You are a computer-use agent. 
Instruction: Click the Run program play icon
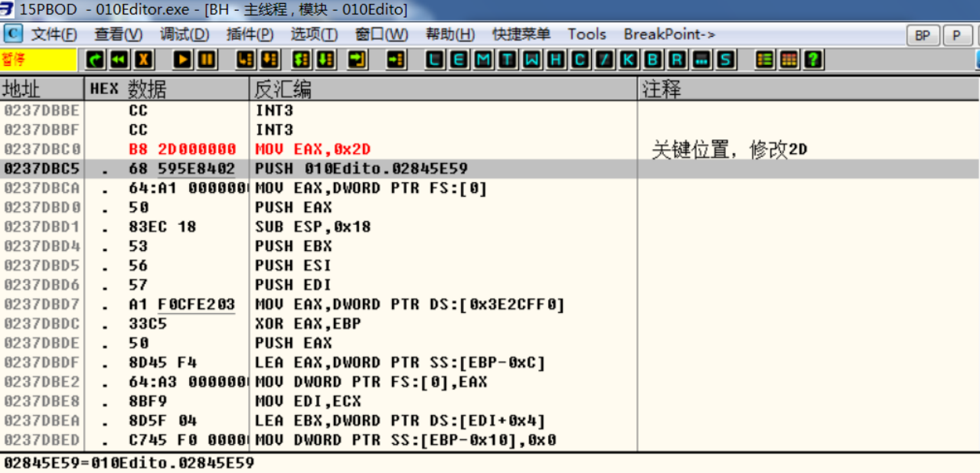[x=182, y=60]
